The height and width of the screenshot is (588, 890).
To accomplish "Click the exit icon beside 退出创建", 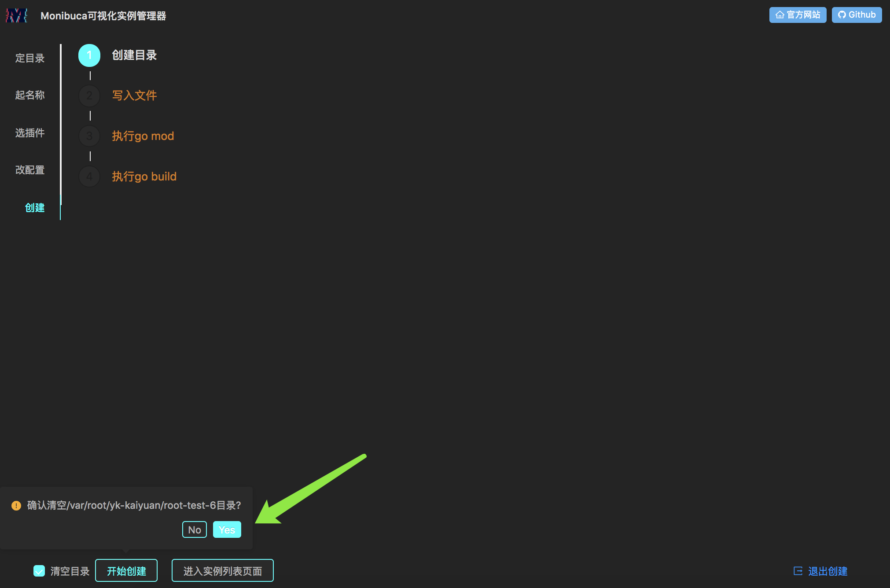I will (798, 571).
